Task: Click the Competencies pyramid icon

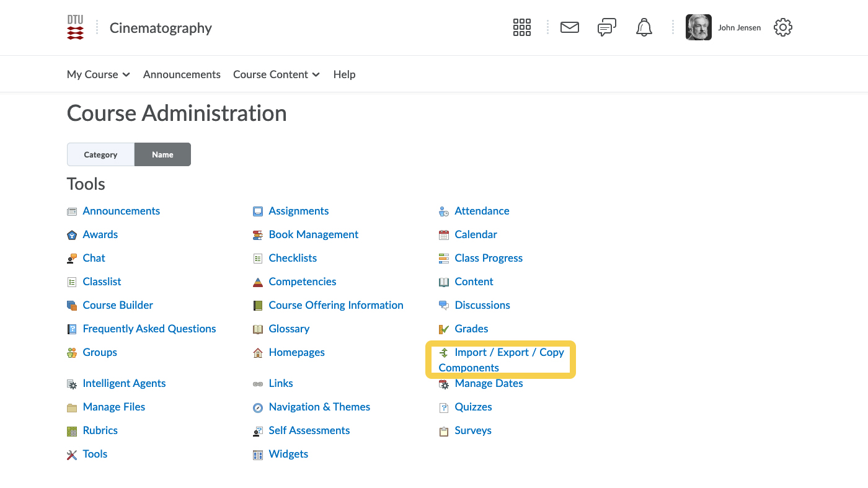Action: tap(258, 282)
